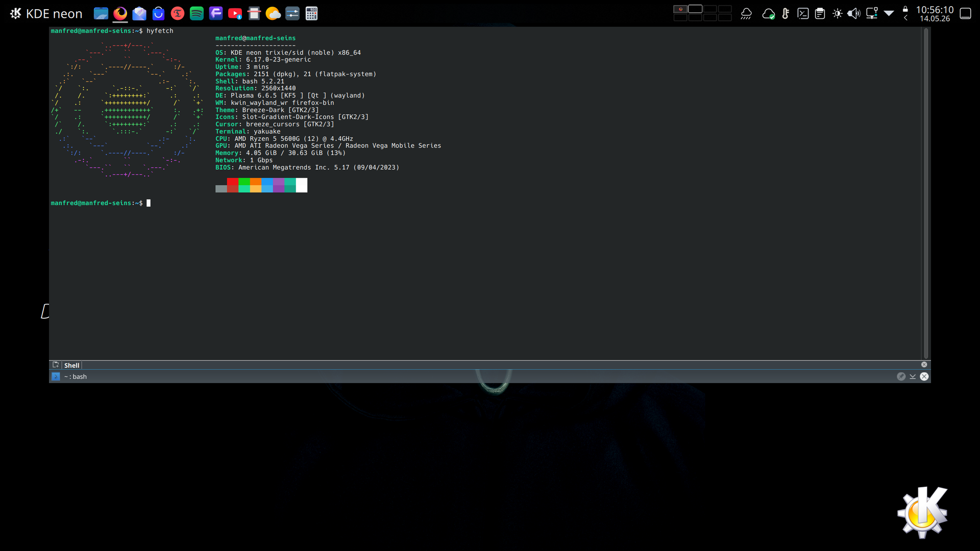Launch the calculator app

click(x=311, y=14)
